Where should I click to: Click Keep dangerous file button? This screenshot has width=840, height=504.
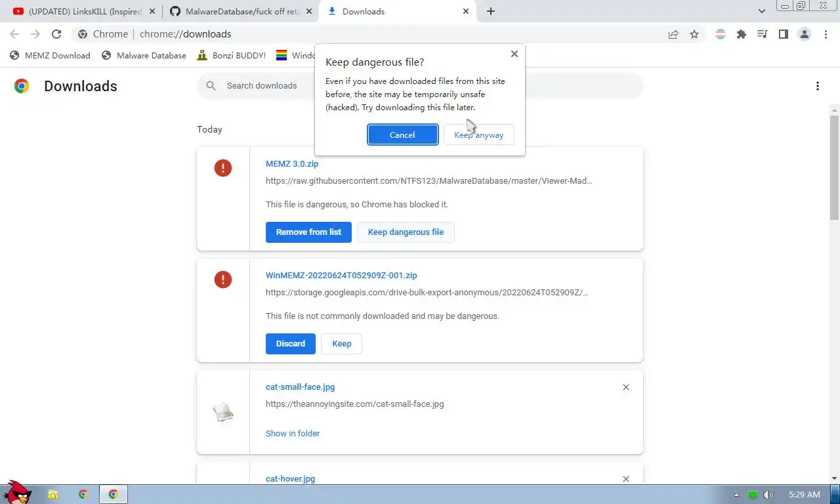(406, 232)
